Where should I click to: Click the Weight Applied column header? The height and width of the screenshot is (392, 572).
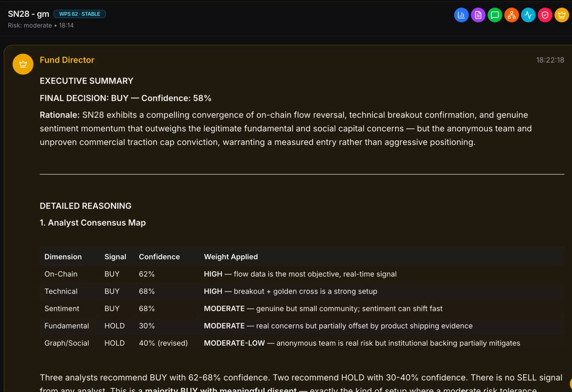[x=231, y=257]
